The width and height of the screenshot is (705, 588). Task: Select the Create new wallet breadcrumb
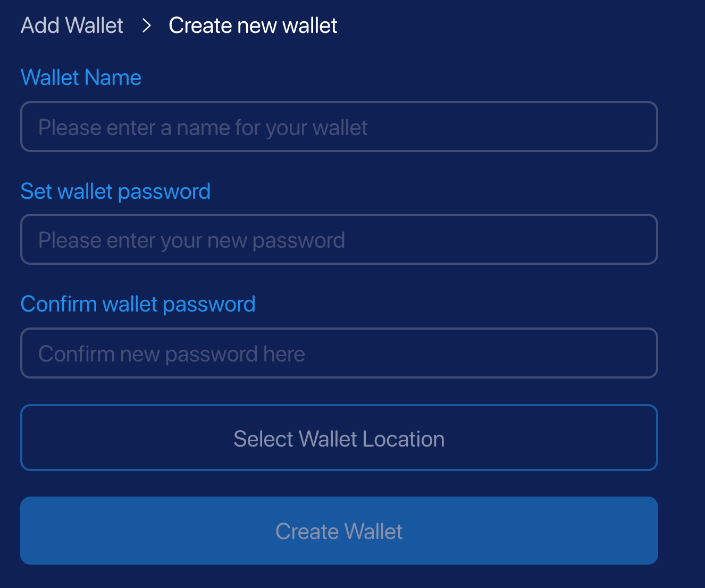pos(253,26)
